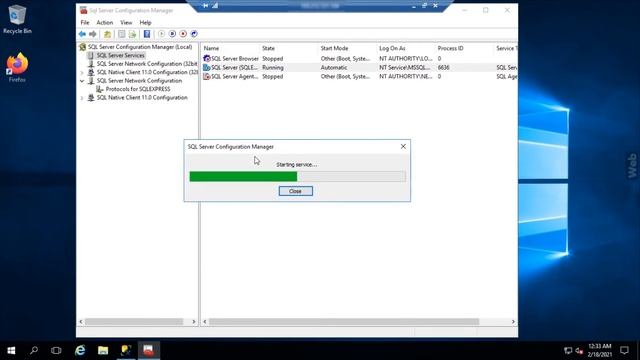The width and height of the screenshot is (640, 360).
Task: Click the taskbar Search magnifier icon
Action: click(x=34, y=350)
